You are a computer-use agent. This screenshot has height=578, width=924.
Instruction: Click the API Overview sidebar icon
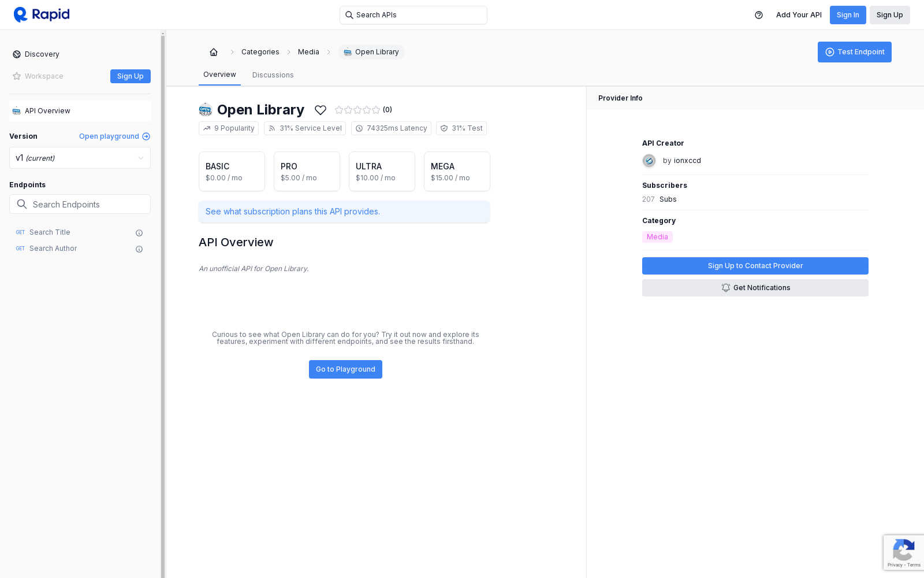coord(17,111)
